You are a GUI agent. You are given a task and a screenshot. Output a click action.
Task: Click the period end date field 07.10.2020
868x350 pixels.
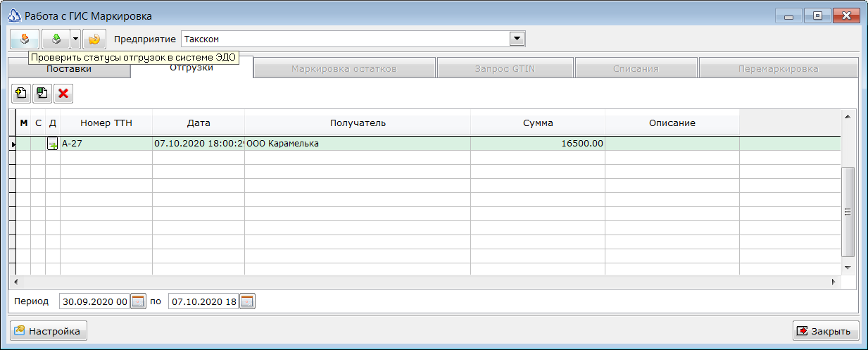point(203,301)
